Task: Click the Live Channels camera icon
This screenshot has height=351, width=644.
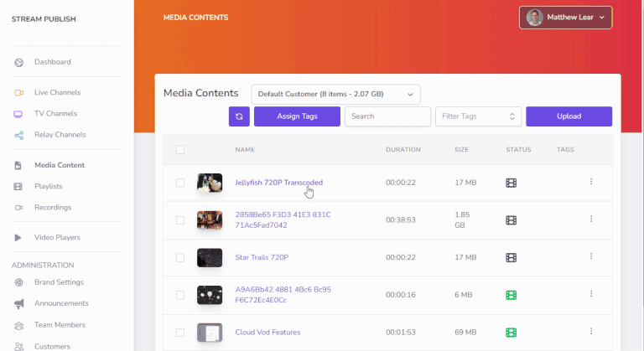Action: coord(19,93)
